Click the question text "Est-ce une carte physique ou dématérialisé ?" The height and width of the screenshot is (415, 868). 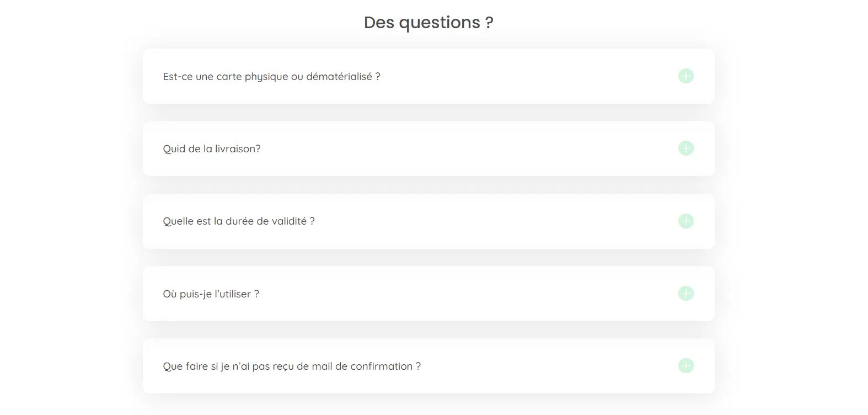pyautogui.click(x=271, y=77)
